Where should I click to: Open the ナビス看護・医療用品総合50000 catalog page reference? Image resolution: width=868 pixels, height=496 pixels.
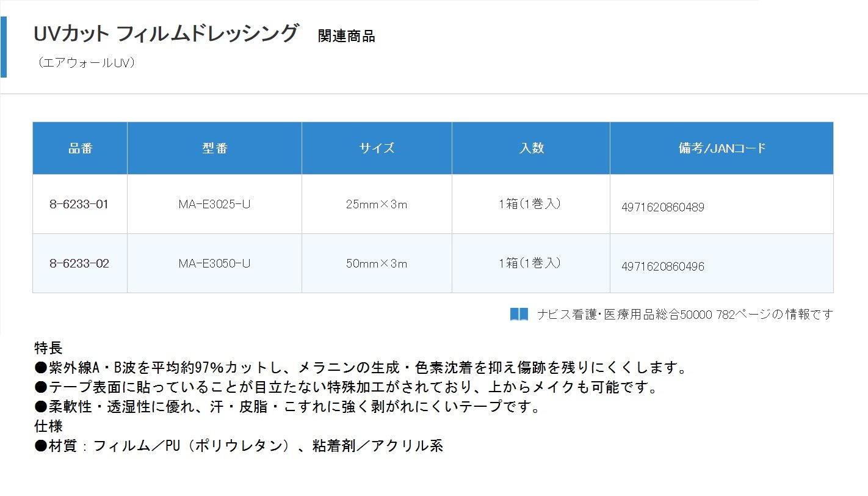pos(684,315)
